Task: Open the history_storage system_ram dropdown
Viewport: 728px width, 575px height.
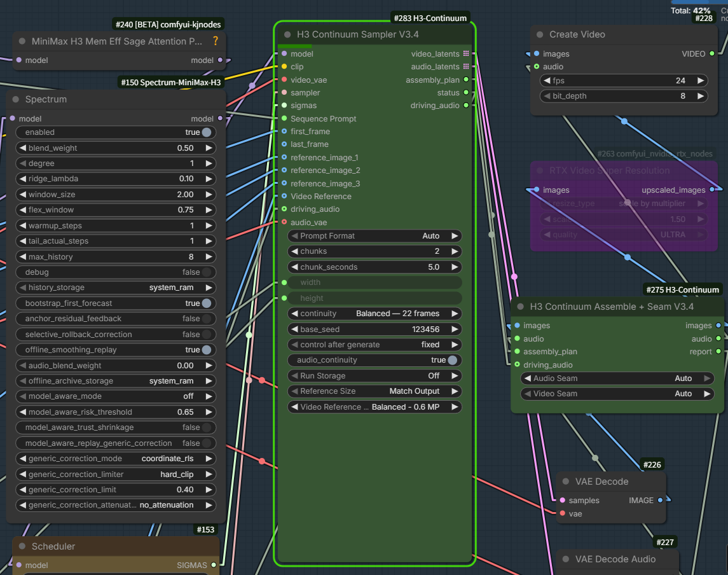Action: pos(116,287)
